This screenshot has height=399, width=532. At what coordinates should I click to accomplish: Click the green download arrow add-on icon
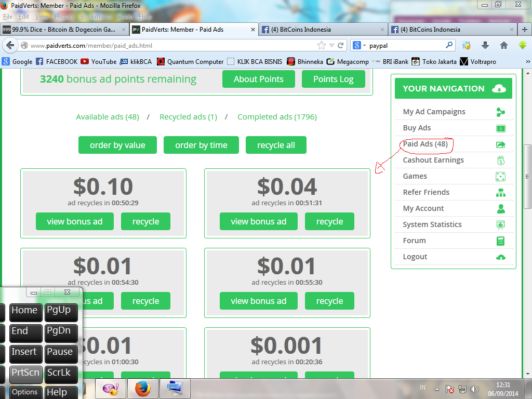[x=522, y=45]
